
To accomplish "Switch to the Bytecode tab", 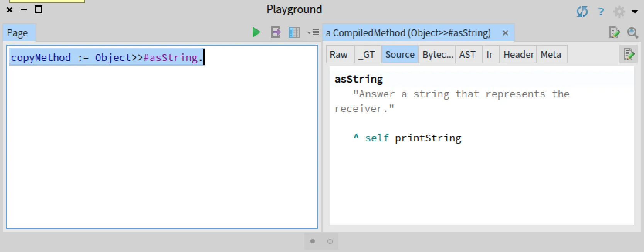I will pyautogui.click(x=437, y=54).
